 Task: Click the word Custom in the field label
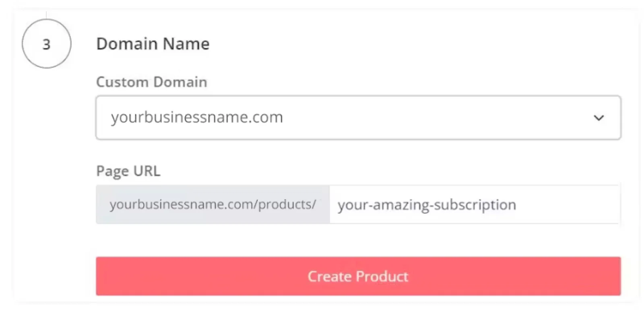tap(122, 82)
